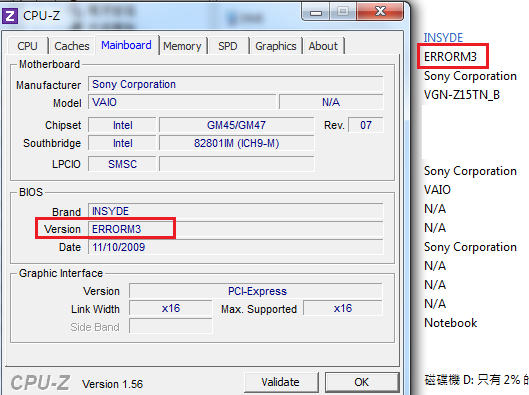Open the SPD tab
Image resolution: width=529 pixels, height=395 pixels.
(x=228, y=46)
